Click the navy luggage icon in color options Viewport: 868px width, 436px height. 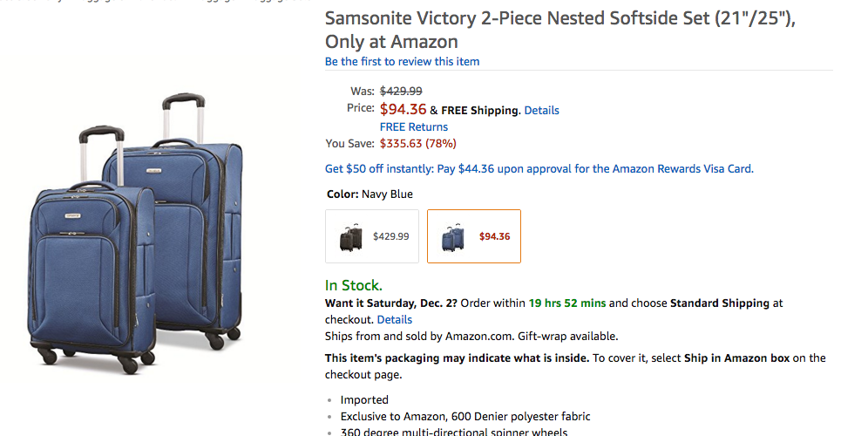pos(453,237)
